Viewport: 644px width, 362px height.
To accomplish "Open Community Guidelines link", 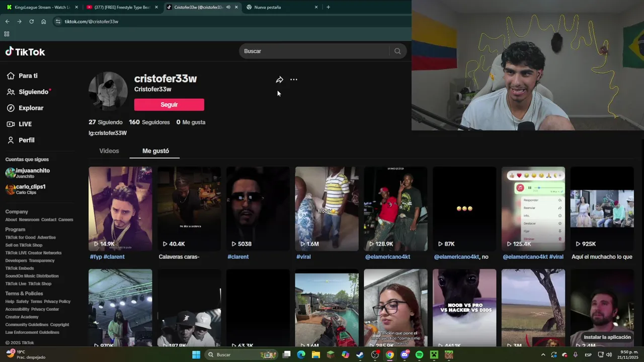I will [x=27, y=325].
